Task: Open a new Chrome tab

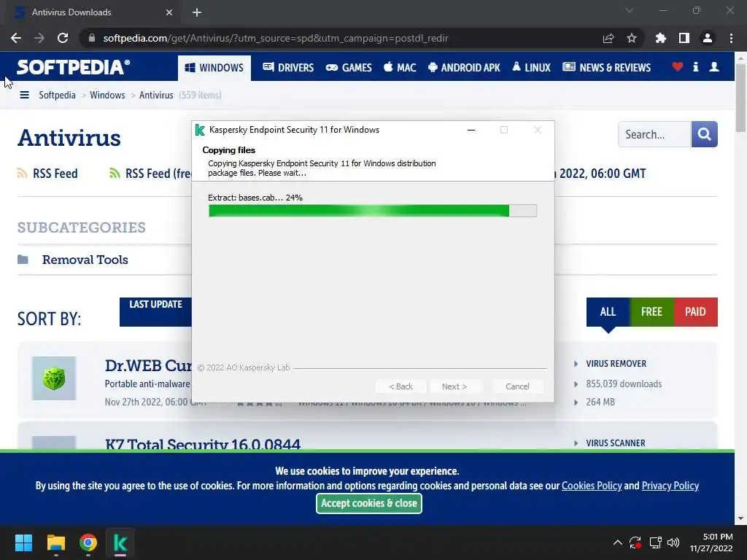Action: pyautogui.click(x=197, y=12)
